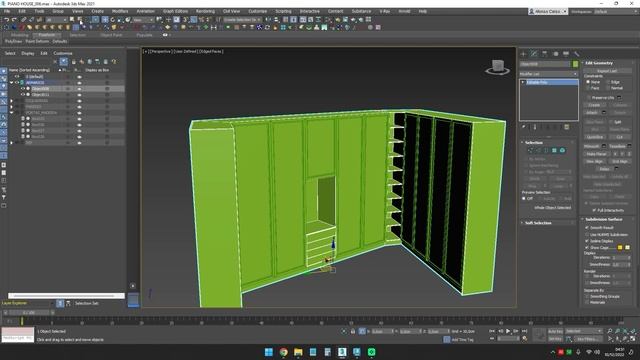Switch to the Modify command panel
The height and width of the screenshot is (360, 640).
[x=534, y=54]
